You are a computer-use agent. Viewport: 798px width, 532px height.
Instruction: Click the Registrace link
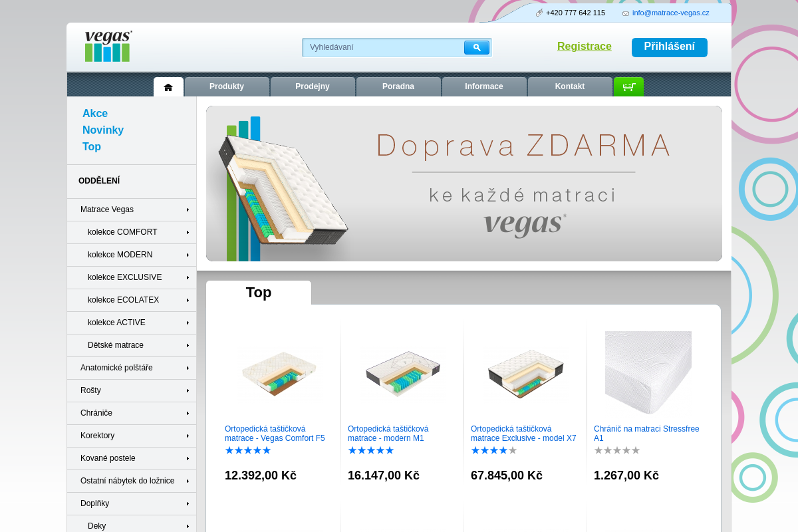point(584,47)
